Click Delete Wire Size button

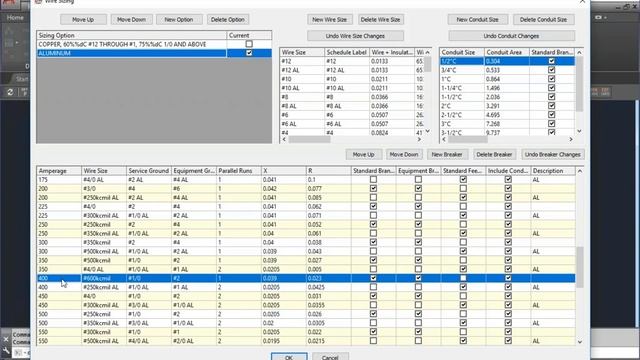tap(380, 20)
